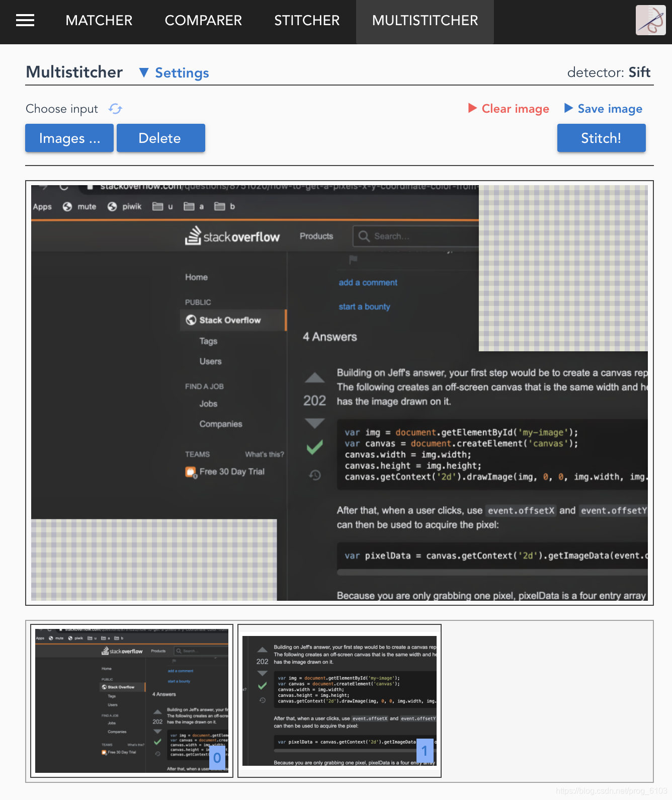Switch to the STITCHER tab

coord(307,21)
